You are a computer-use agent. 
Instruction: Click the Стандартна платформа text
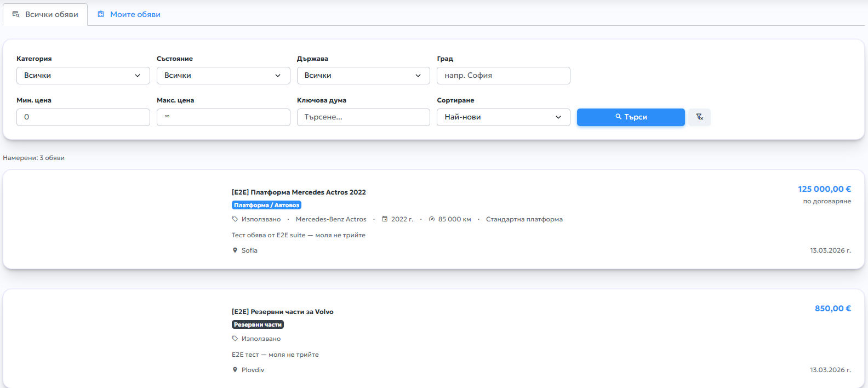pos(524,219)
